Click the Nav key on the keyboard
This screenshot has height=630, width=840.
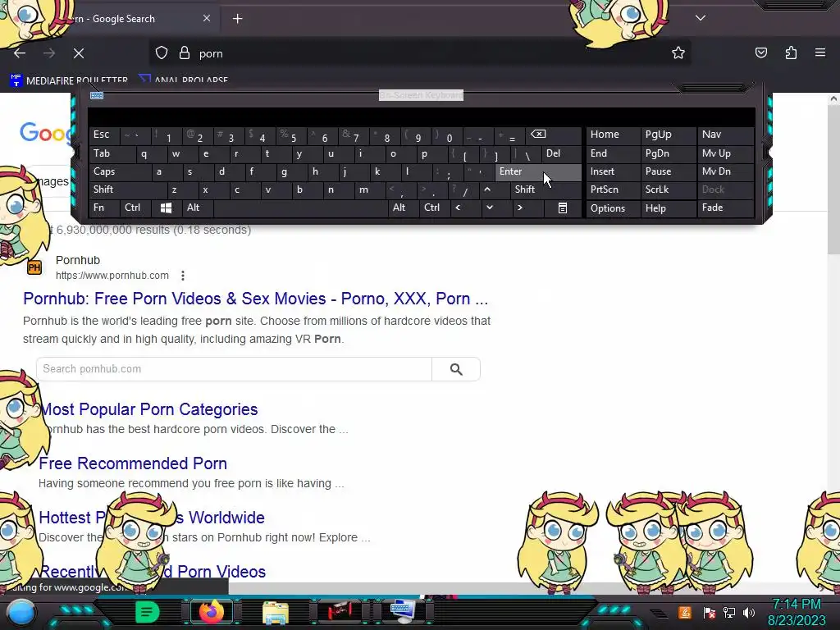725,135
